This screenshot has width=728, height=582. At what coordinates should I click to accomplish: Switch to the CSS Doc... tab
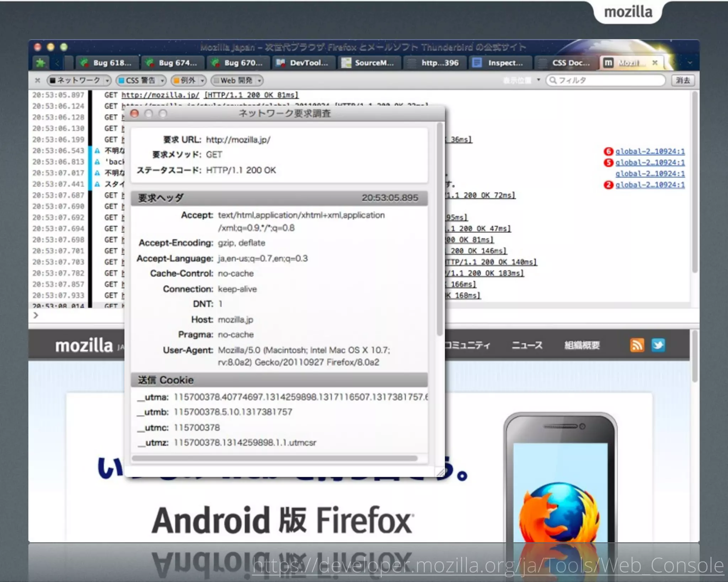[566, 63]
